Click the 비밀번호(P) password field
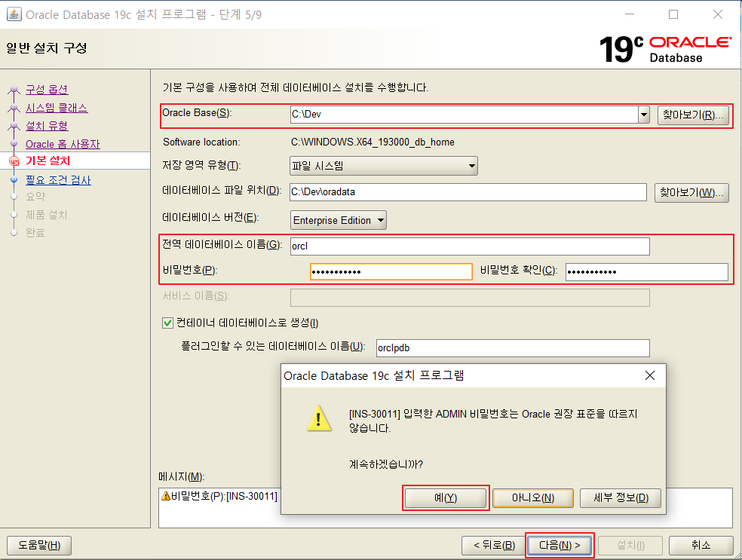The height and width of the screenshot is (560, 742). click(x=391, y=272)
